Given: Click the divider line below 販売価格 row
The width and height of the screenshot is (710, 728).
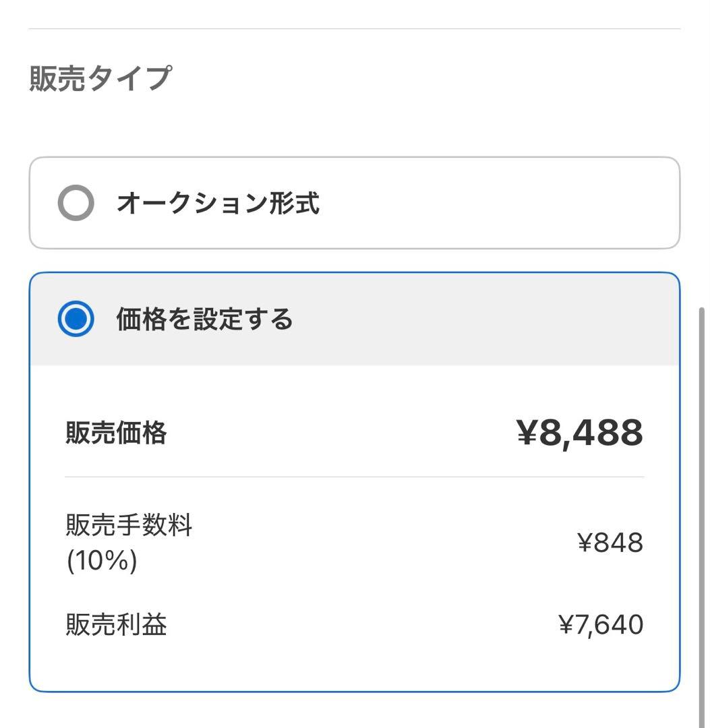Looking at the screenshot, I should (x=354, y=477).
